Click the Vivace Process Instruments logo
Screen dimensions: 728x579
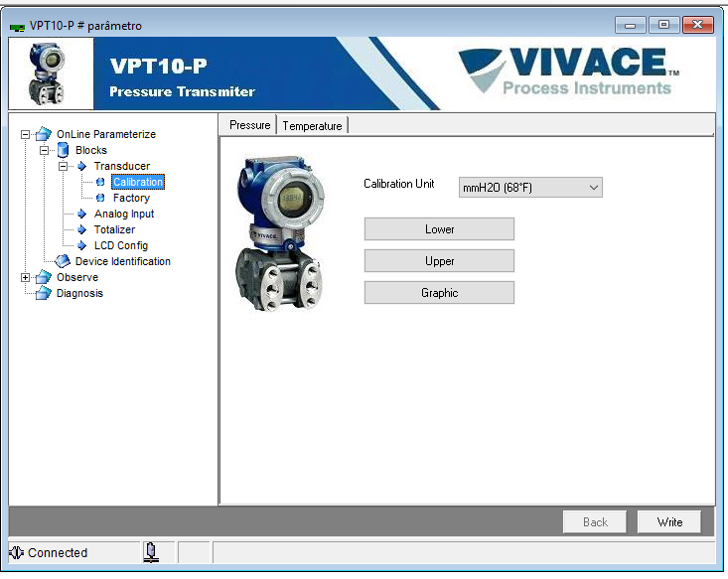pos(569,72)
